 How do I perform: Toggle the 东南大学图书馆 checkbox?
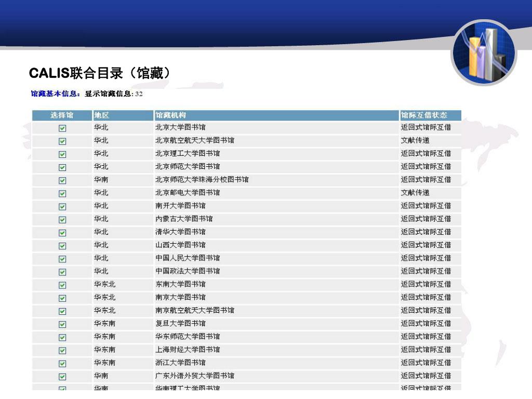tap(62, 285)
